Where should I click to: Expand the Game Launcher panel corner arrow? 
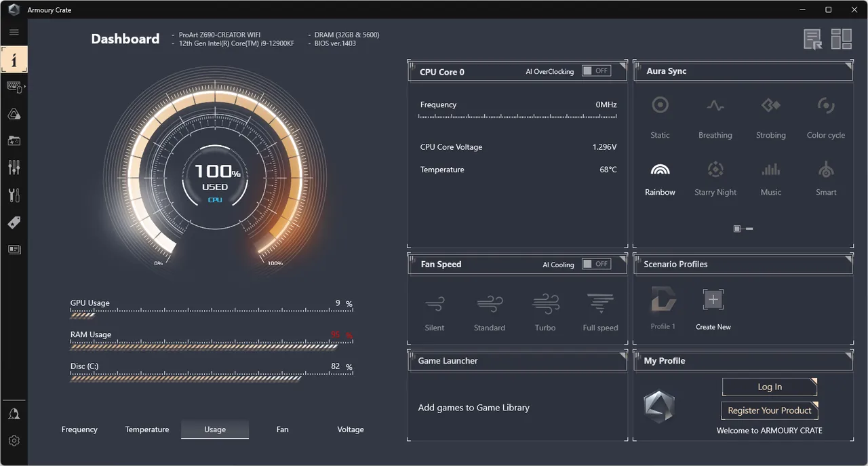coord(623,355)
